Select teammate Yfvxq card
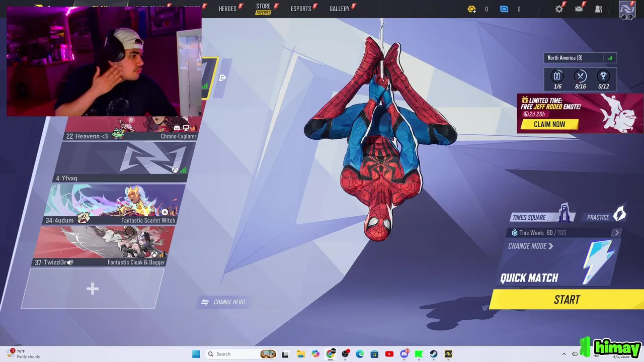 (x=123, y=162)
